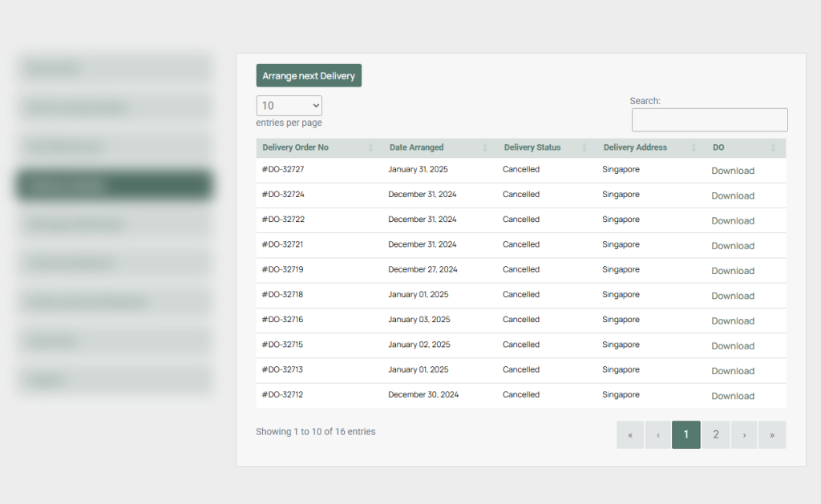
Task: Go to the previous page arrow
Action: (658, 435)
